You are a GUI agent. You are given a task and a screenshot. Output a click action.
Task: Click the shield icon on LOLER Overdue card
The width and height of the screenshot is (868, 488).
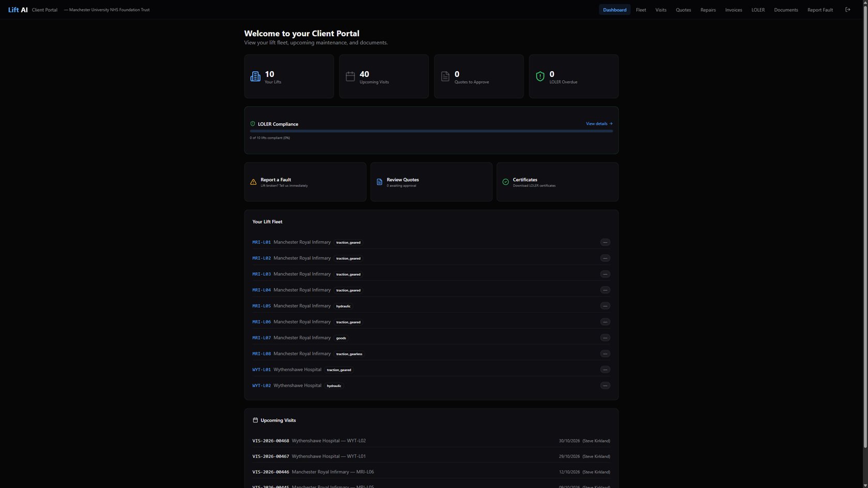pyautogui.click(x=540, y=76)
